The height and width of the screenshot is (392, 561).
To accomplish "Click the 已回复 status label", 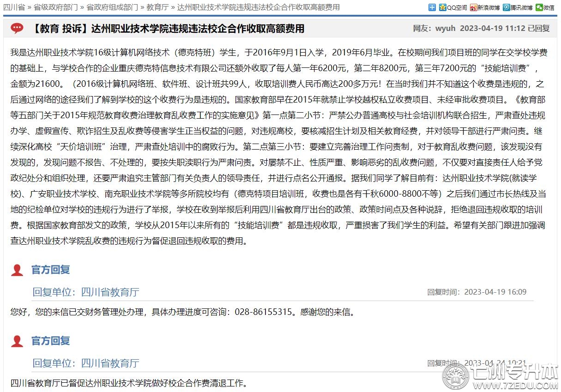I will coord(539,29).
